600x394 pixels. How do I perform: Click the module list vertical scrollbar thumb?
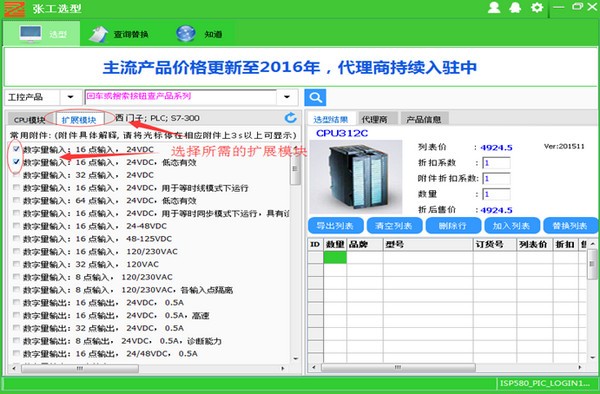coord(295,169)
